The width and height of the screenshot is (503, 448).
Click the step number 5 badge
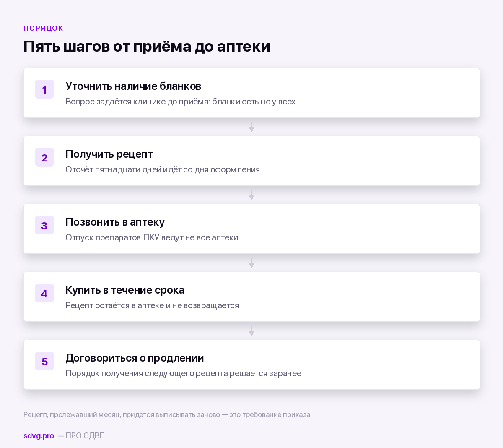[44, 361]
